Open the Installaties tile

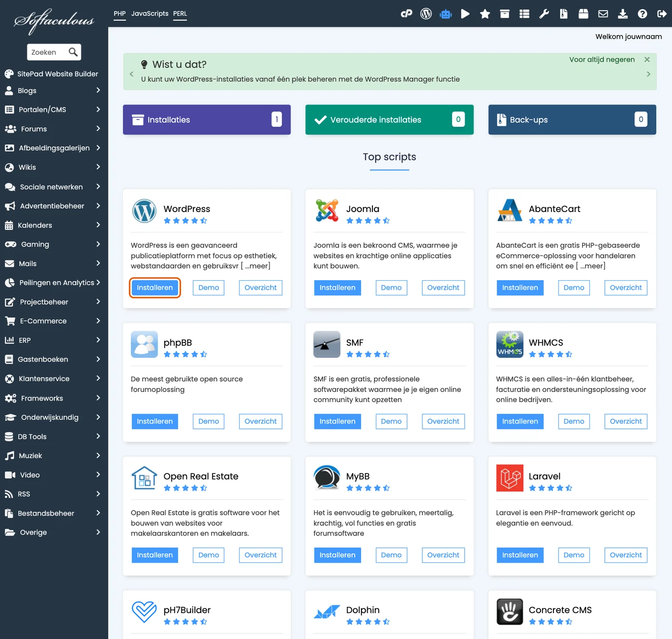pos(207,119)
